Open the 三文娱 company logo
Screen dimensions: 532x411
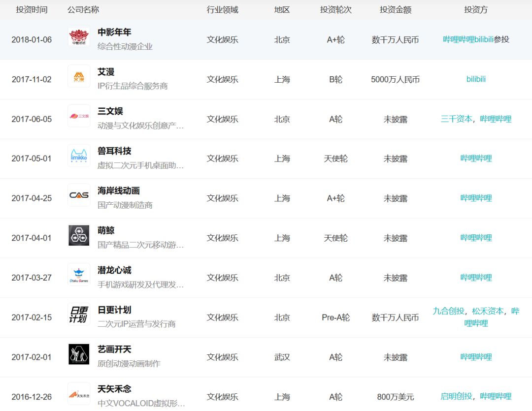pyautogui.click(x=79, y=116)
